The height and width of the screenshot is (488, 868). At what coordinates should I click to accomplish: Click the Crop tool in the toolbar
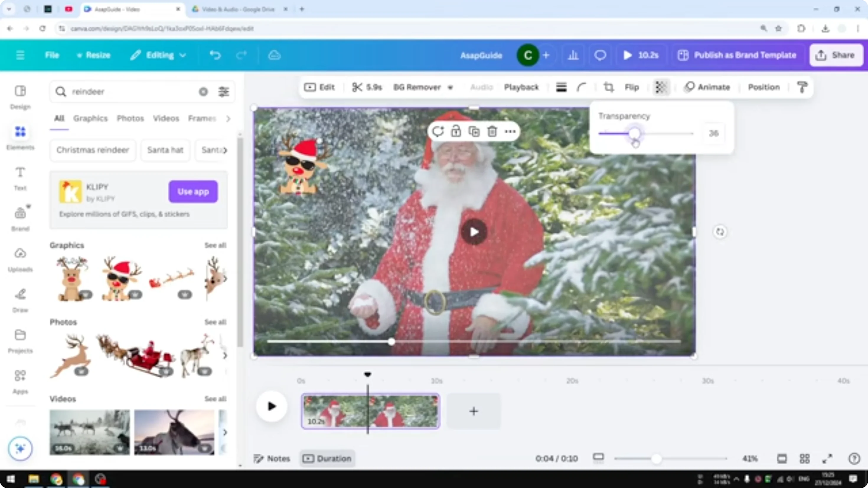[608, 87]
